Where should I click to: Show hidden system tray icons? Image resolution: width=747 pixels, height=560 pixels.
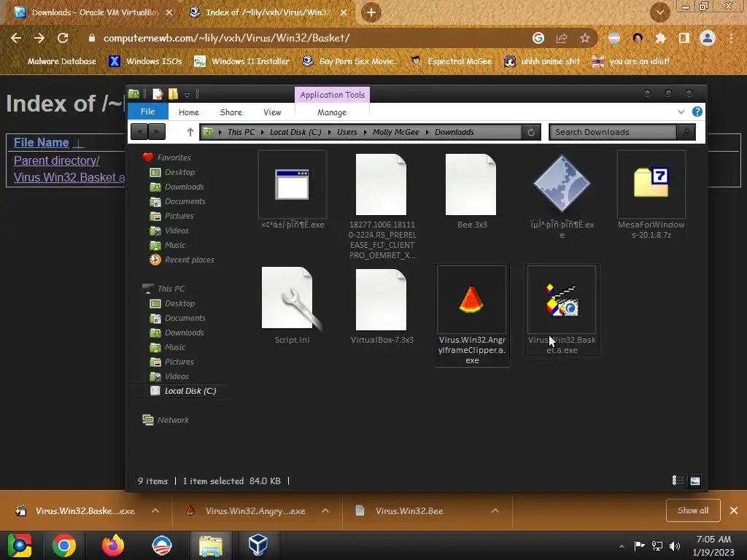622,546
